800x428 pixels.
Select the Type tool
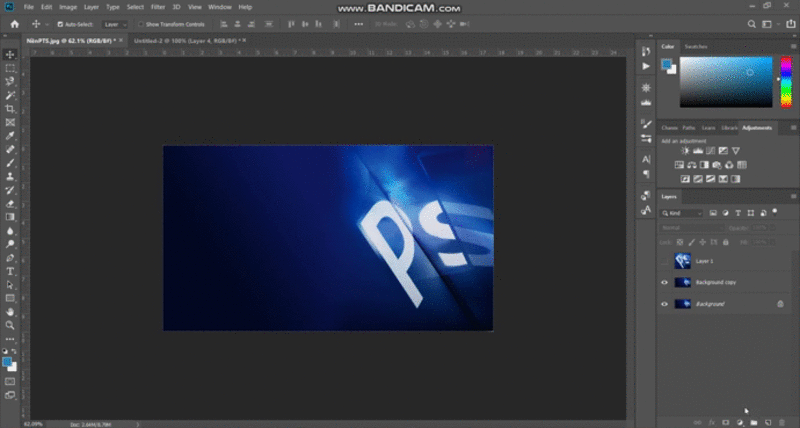pyautogui.click(x=10, y=271)
